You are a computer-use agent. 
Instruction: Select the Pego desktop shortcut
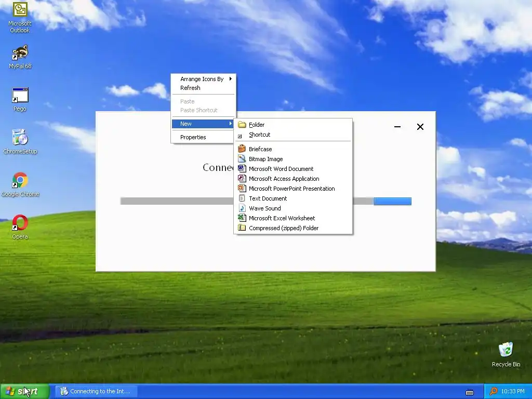[20, 100]
